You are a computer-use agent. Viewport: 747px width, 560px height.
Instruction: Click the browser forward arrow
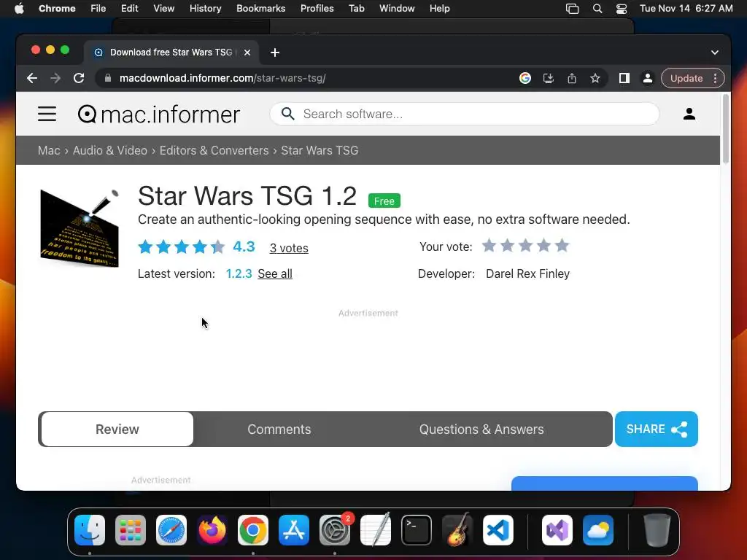(55, 78)
